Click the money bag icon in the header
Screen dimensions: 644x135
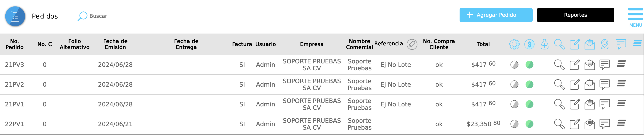click(544, 44)
